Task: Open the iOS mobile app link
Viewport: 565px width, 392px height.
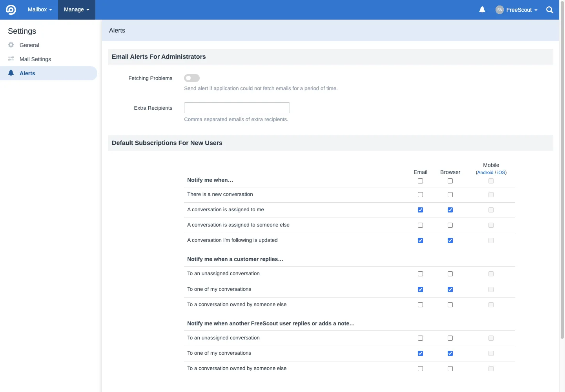Action: (501, 172)
